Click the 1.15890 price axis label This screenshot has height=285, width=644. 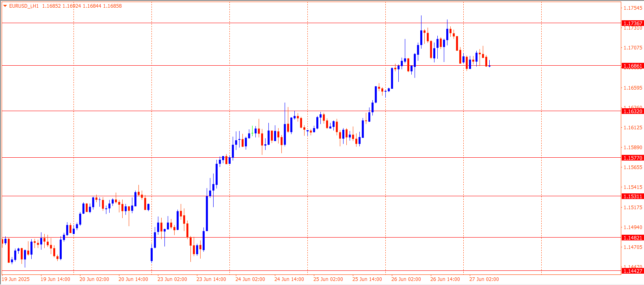633,148
